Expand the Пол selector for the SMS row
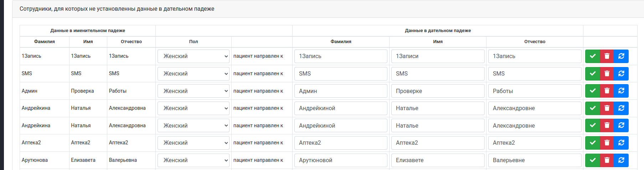 pyautogui.click(x=193, y=74)
